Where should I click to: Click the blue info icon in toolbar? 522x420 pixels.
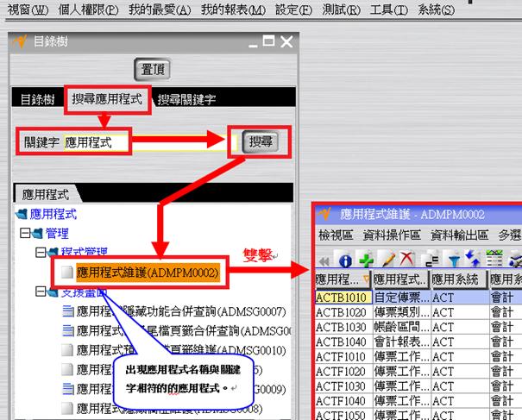[x=345, y=259]
